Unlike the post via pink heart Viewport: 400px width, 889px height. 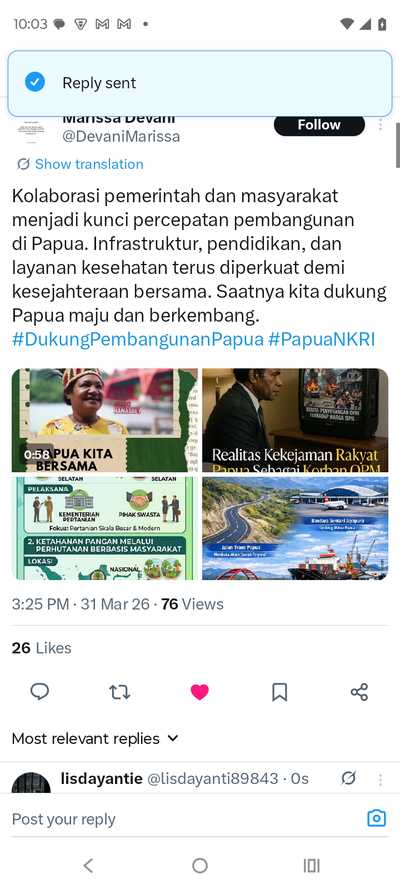199,692
